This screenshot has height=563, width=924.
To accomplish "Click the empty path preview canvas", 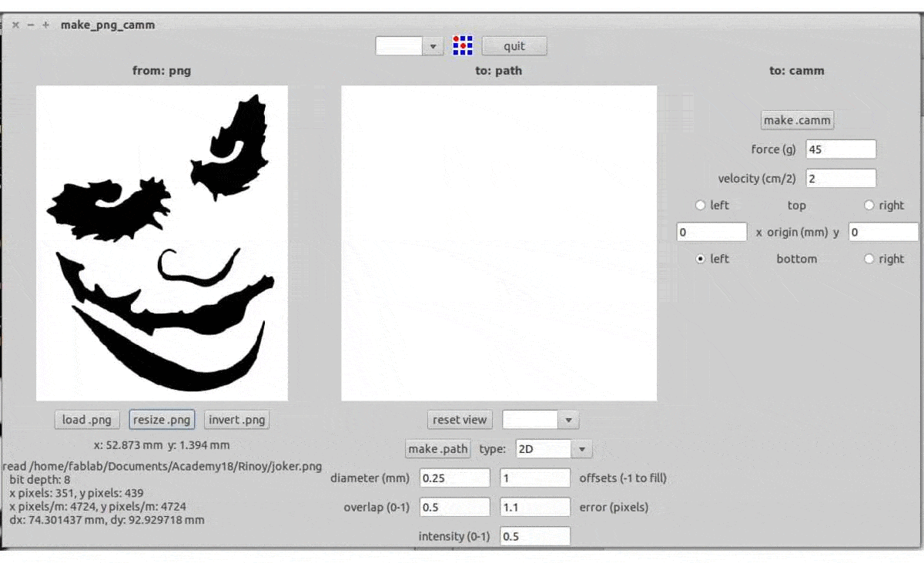I will pos(499,243).
